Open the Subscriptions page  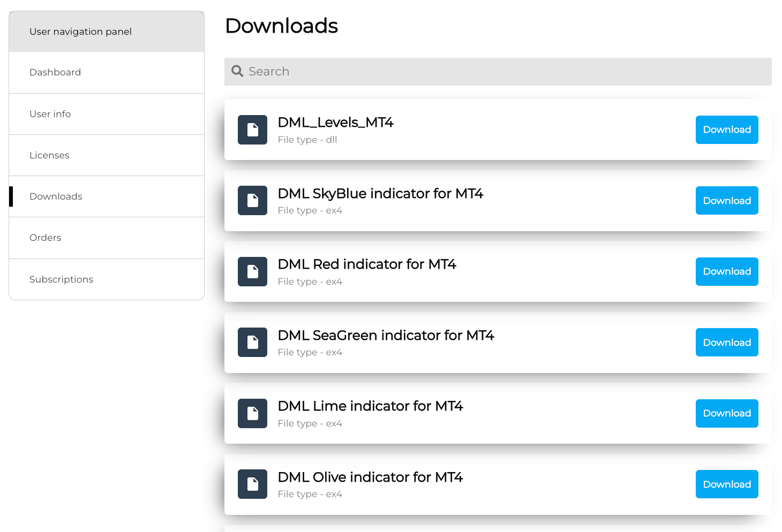(61, 279)
